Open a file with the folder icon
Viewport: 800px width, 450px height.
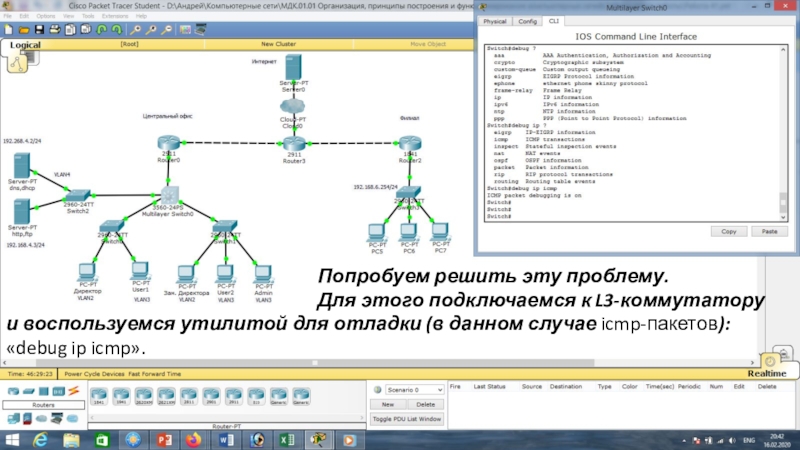point(24,30)
